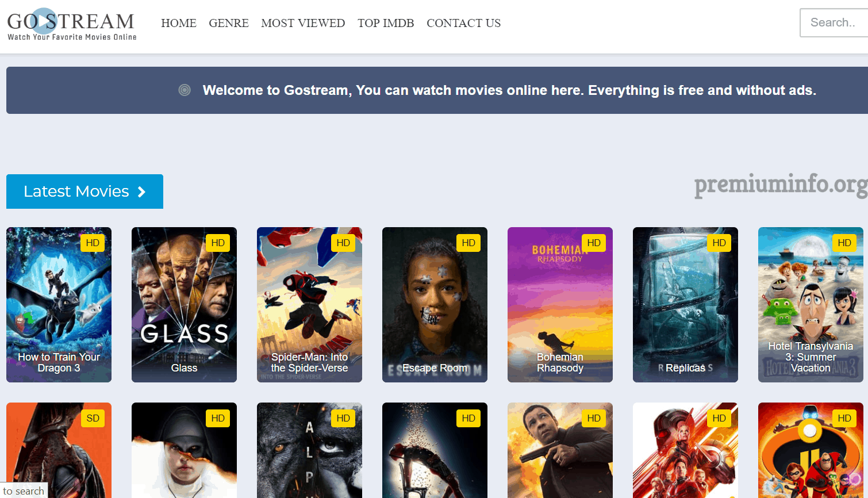Image resolution: width=868 pixels, height=498 pixels.
Task: Open the Incredibles 2 poster
Action: [811, 450]
